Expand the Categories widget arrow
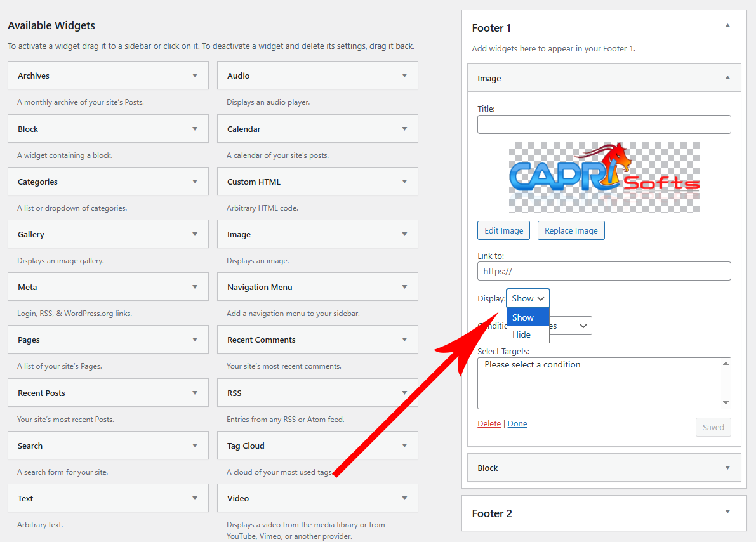This screenshot has height=542, width=756. click(195, 182)
